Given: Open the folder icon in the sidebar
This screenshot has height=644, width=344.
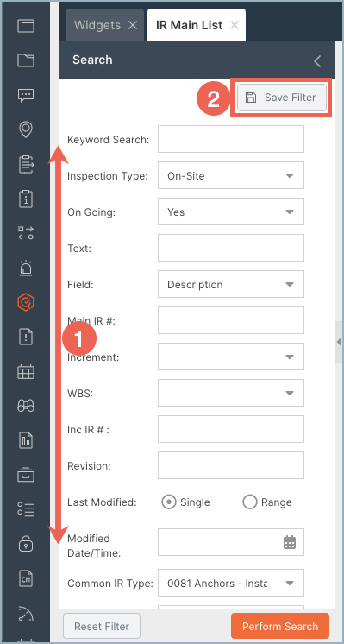Looking at the screenshot, I should pos(26,60).
